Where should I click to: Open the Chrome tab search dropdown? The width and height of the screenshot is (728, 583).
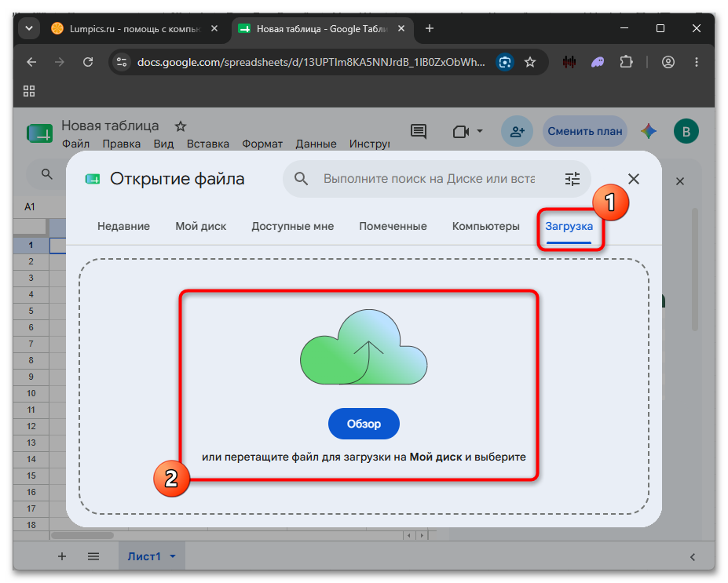(29, 29)
